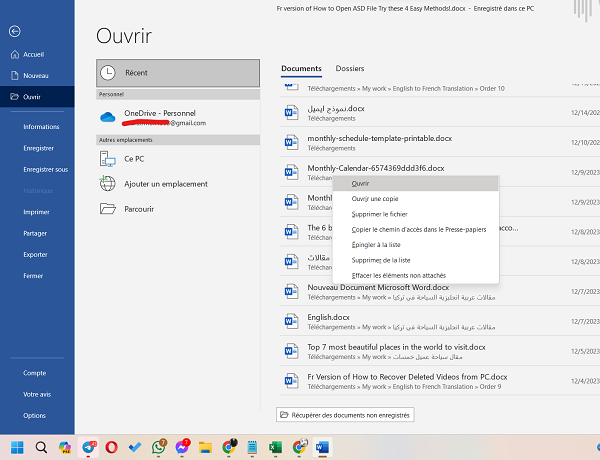Open Opera browser from the taskbar

112,447
